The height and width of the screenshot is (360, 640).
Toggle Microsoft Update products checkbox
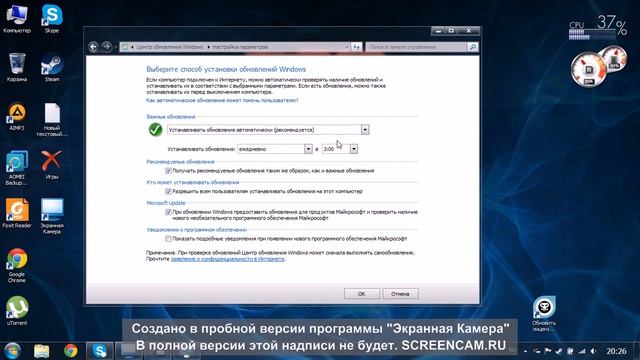(x=168, y=212)
